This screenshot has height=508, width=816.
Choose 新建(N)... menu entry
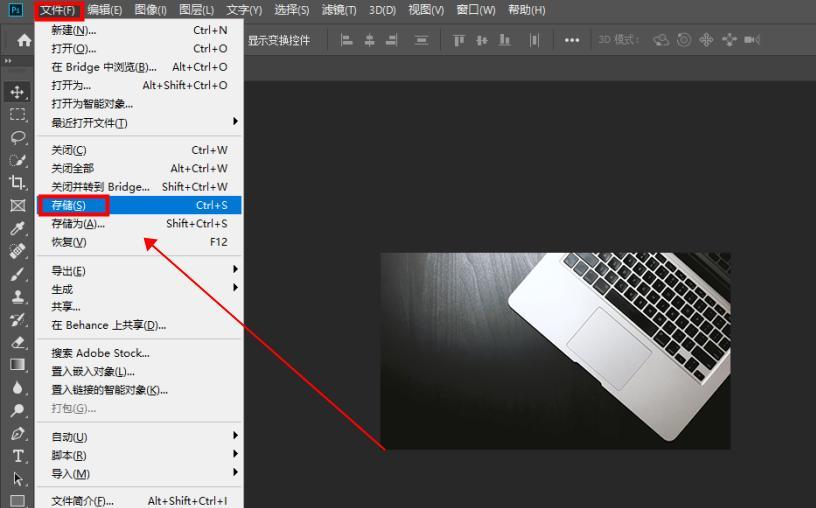click(138, 30)
